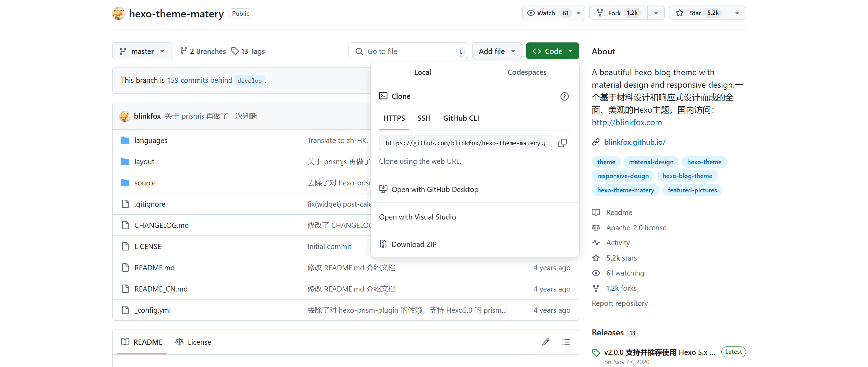This screenshot has height=367, width=868.
Task: Click the LICENSE file icon
Action: (x=125, y=246)
